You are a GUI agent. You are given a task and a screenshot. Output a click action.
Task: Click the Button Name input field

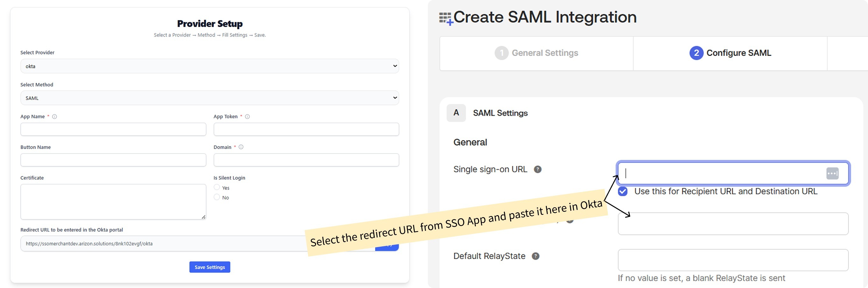click(113, 160)
